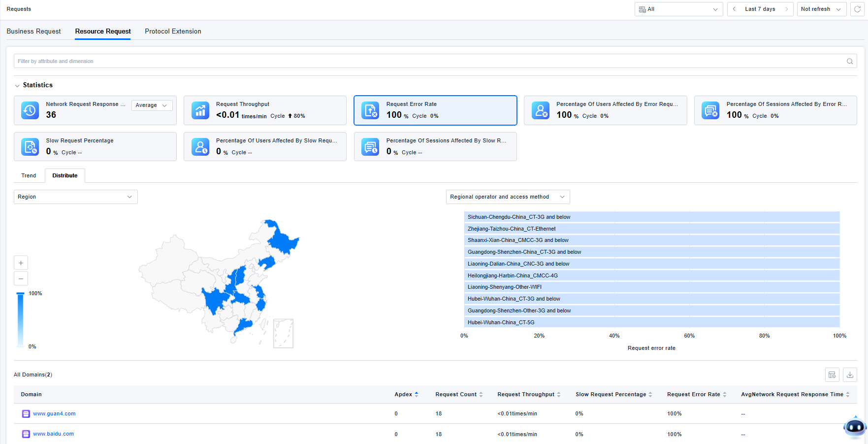The height and width of the screenshot is (444, 868).
Task: Go to previous time range with left arrow
Action: [734, 9]
